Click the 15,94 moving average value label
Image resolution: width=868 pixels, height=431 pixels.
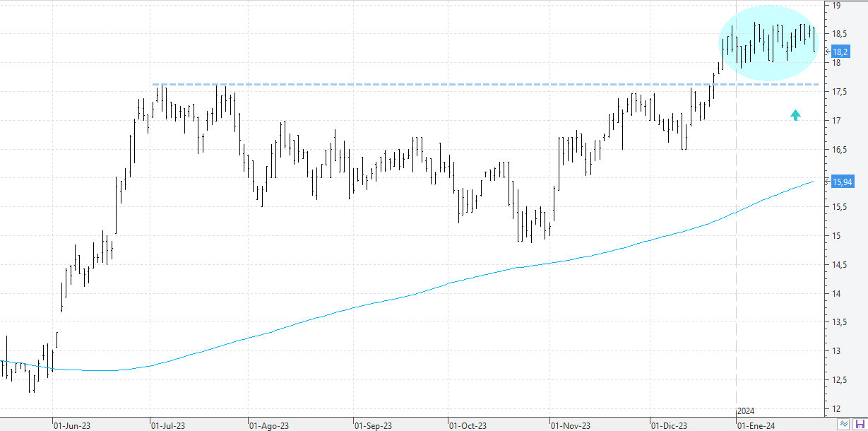coord(842,182)
